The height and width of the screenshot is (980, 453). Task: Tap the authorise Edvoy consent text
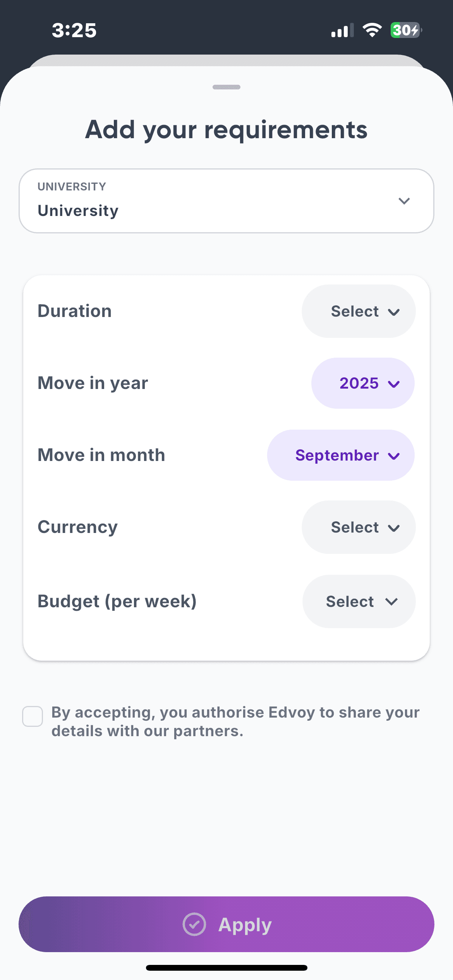pos(235,721)
